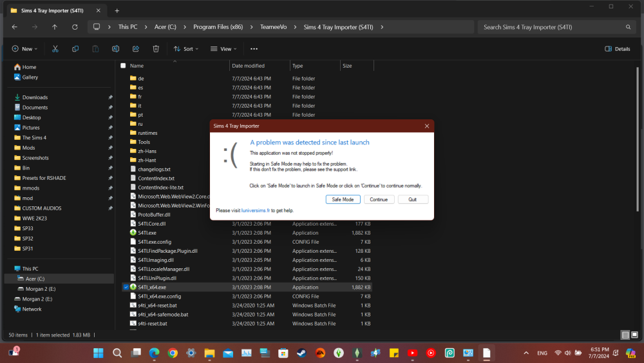Go up one folder with Up arrow
The width and height of the screenshot is (644, 363).
(x=55, y=27)
